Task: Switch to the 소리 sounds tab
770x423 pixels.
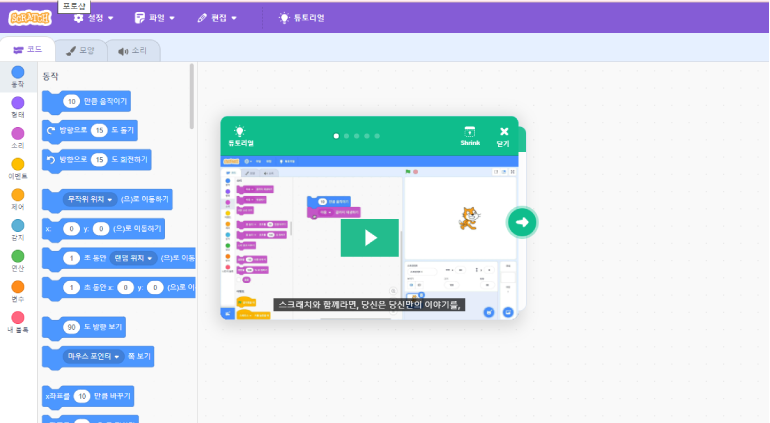Action: point(133,51)
